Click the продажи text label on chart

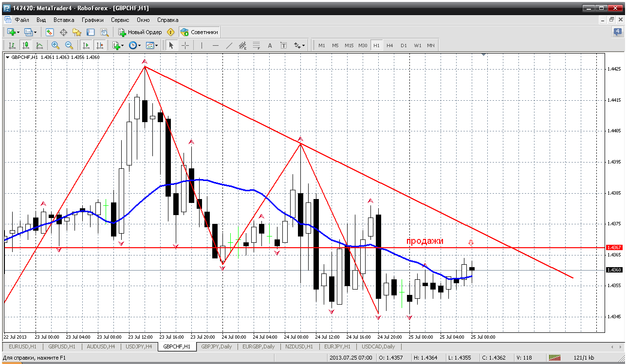425,241
